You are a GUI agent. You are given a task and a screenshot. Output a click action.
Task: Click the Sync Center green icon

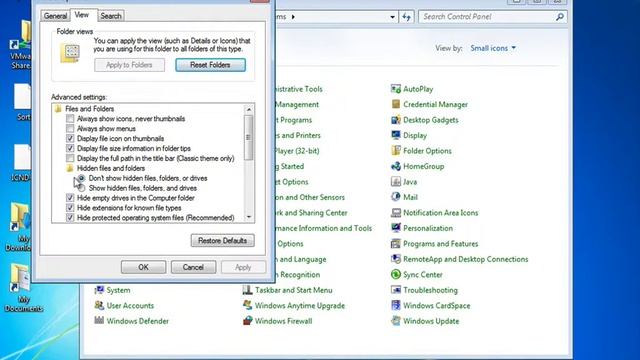pos(396,275)
